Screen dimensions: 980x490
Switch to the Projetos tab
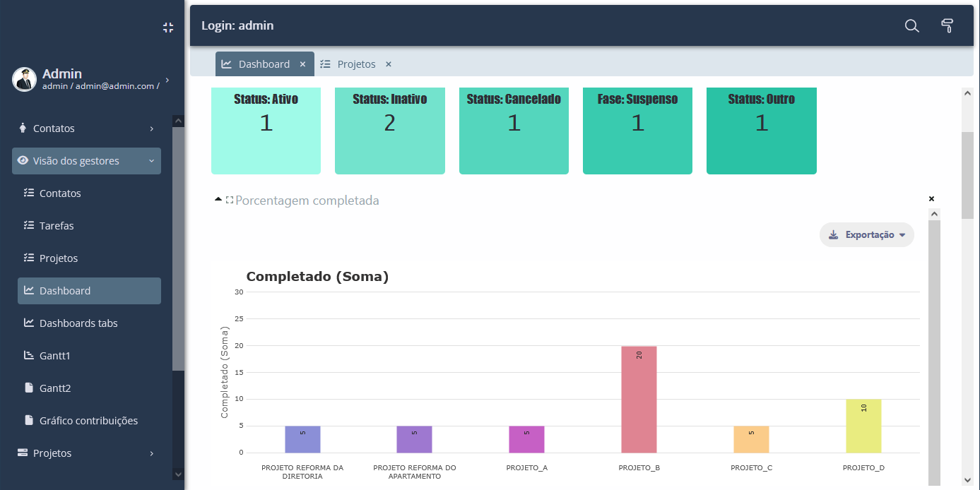pyautogui.click(x=355, y=64)
